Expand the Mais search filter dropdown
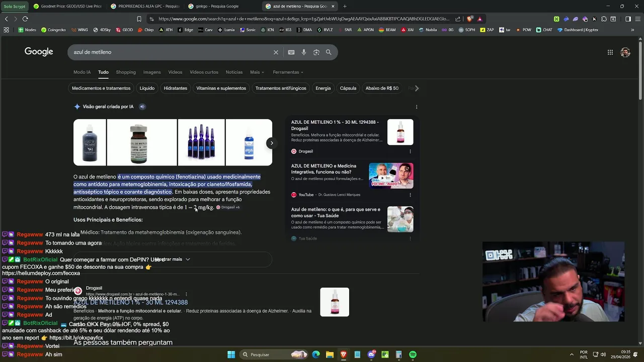Viewport: 644px width, 362px height. tap(257, 72)
